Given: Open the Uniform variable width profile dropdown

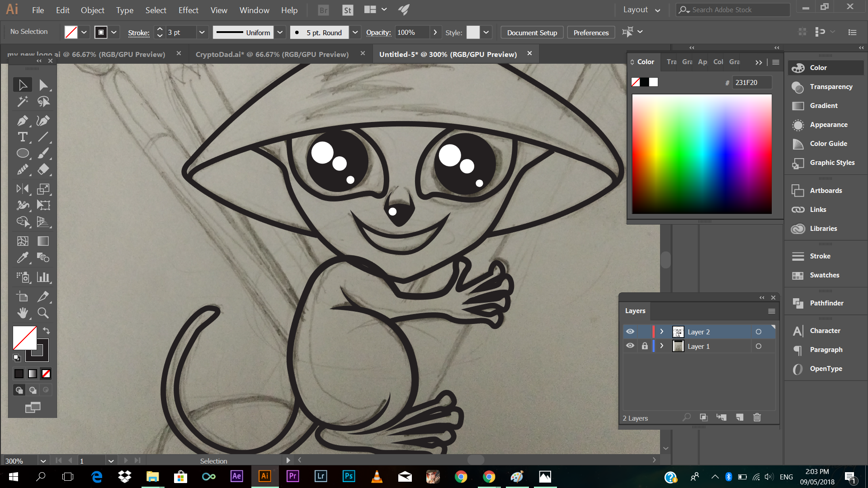Looking at the screenshot, I should pos(280,32).
